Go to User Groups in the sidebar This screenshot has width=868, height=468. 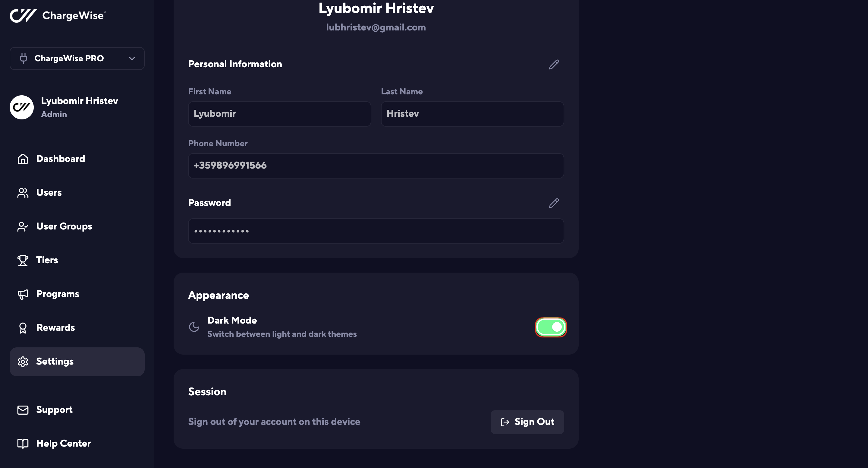(64, 226)
